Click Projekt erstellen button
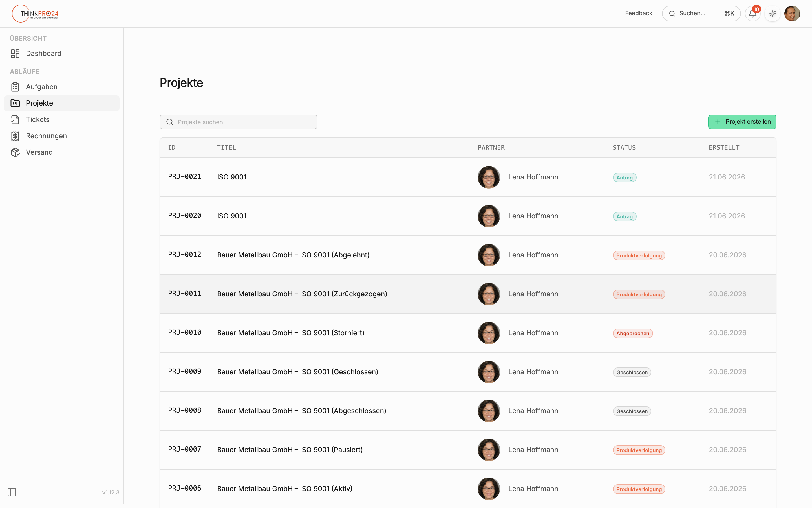The width and height of the screenshot is (812, 508). 742,122
